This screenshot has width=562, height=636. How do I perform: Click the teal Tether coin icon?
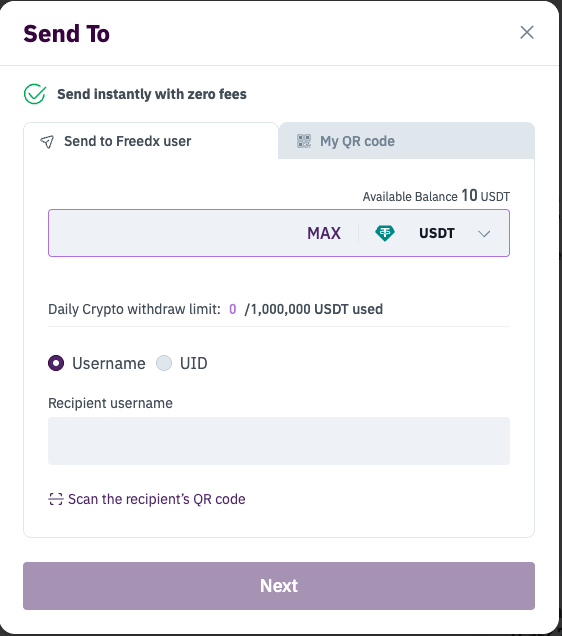pyautogui.click(x=384, y=233)
